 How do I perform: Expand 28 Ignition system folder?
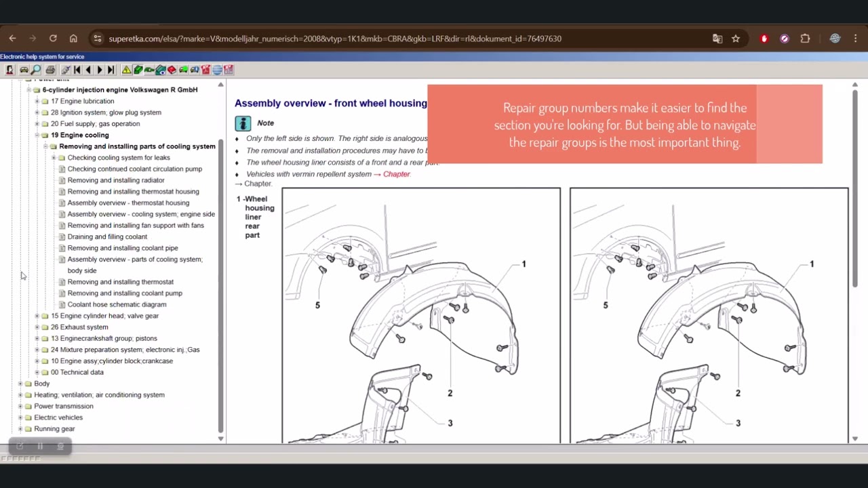click(x=37, y=113)
